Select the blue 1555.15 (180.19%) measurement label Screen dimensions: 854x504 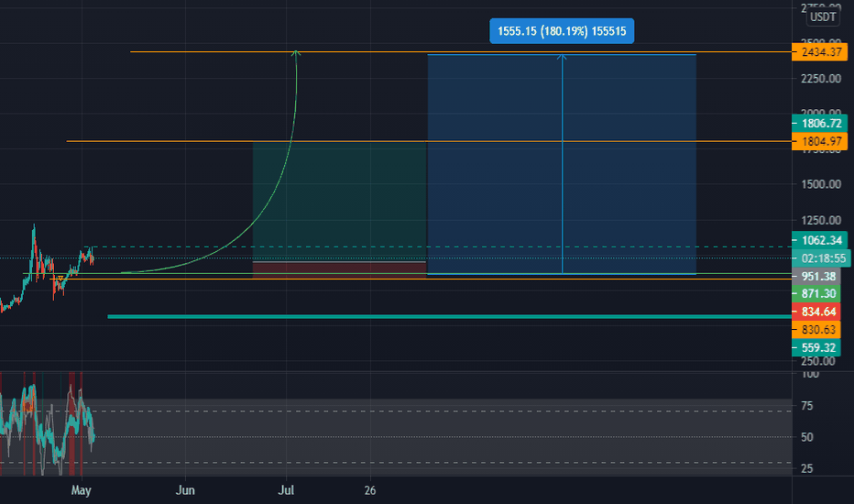click(x=562, y=31)
